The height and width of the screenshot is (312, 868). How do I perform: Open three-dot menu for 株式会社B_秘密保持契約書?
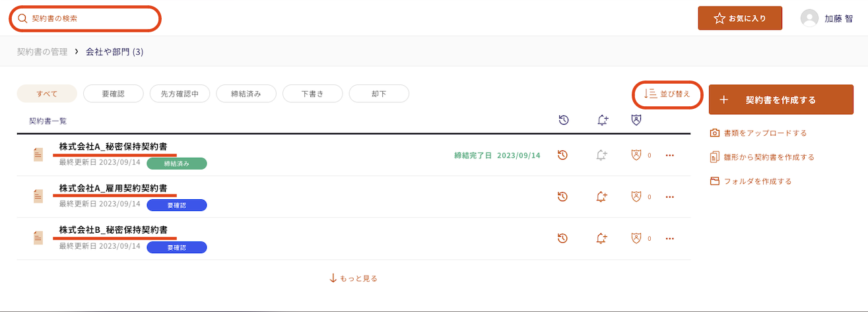pyautogui.click(x=670, y=238)
